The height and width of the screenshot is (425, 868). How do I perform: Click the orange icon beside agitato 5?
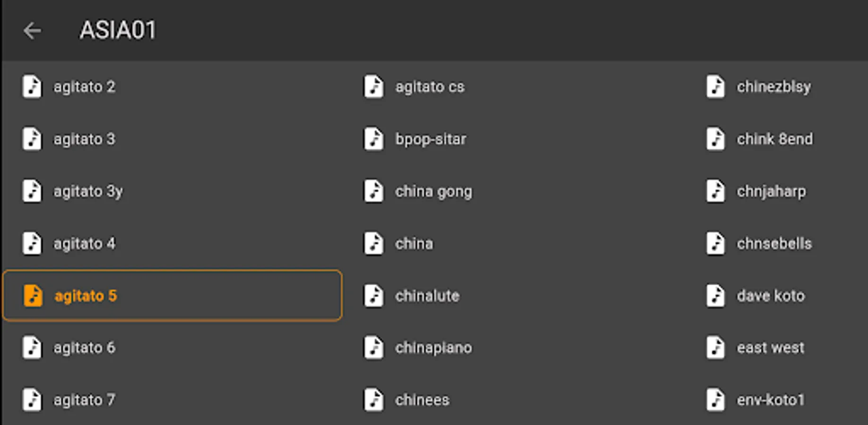[33, 296]
